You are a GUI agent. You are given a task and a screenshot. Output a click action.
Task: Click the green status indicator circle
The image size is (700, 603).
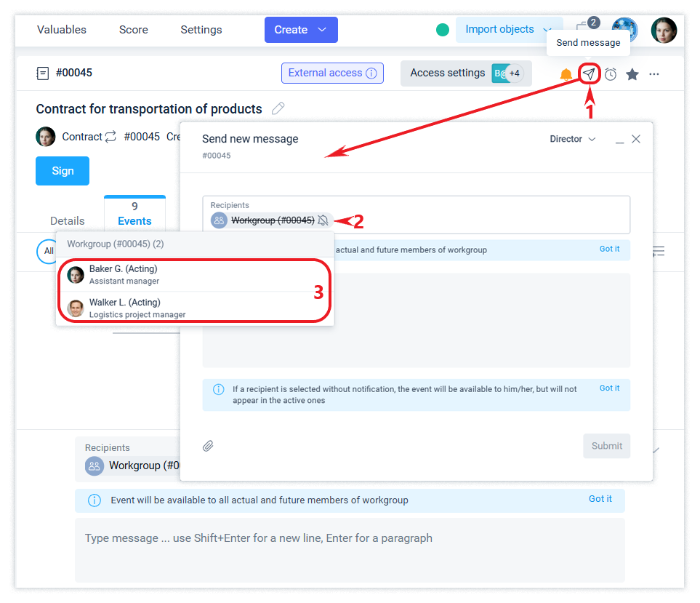point(442,30)
